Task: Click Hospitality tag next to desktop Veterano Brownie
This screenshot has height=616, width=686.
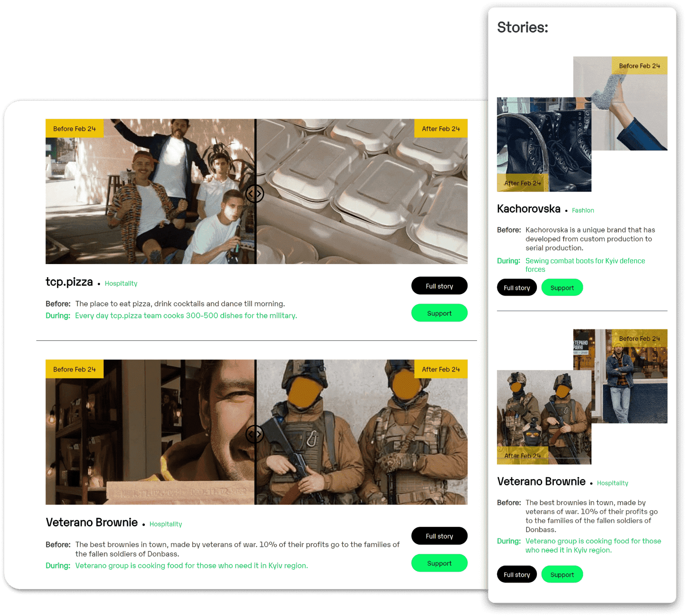Action: coord(166,524)
